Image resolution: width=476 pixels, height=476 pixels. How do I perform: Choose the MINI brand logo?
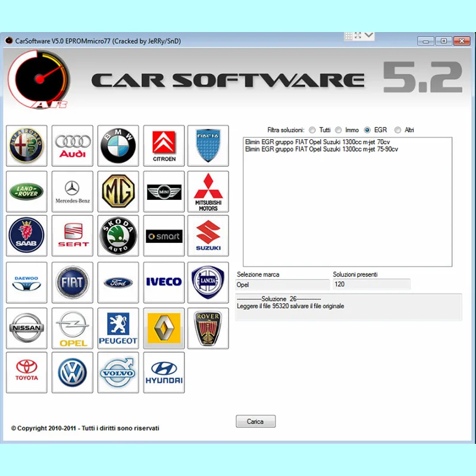[x=164, y=191]
